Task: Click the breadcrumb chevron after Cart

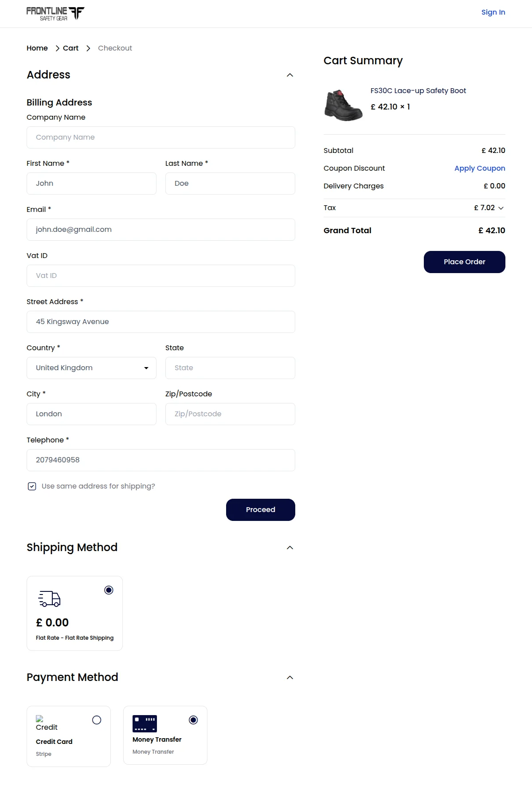Action: (x=89, y=48)
